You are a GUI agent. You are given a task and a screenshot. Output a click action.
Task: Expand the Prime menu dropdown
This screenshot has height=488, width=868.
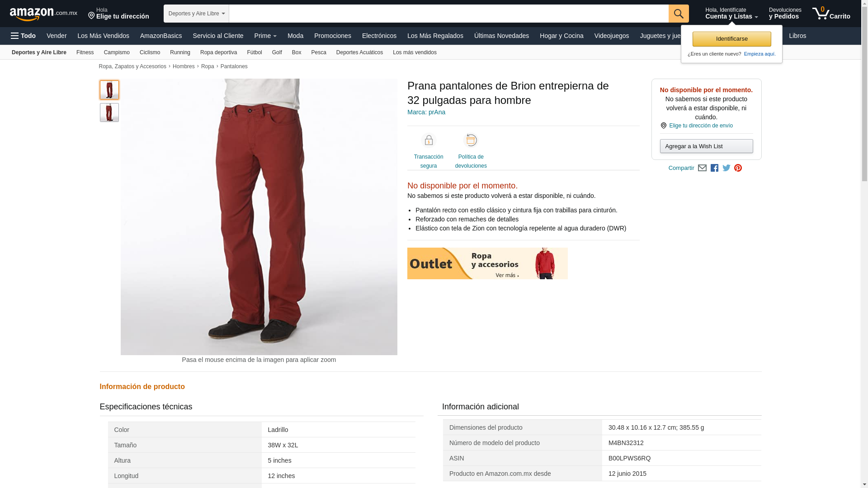pyautogui.click(x=265, y=36)
